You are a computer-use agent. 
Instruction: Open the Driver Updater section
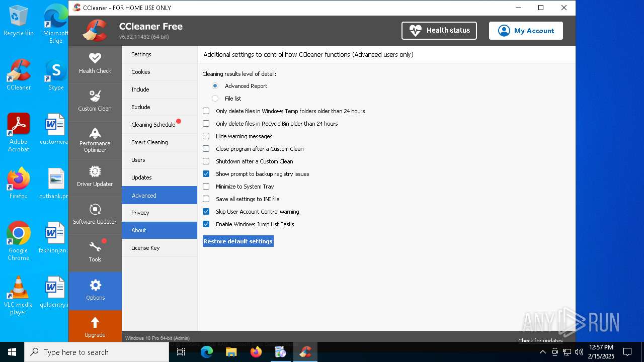click(95, 177)
